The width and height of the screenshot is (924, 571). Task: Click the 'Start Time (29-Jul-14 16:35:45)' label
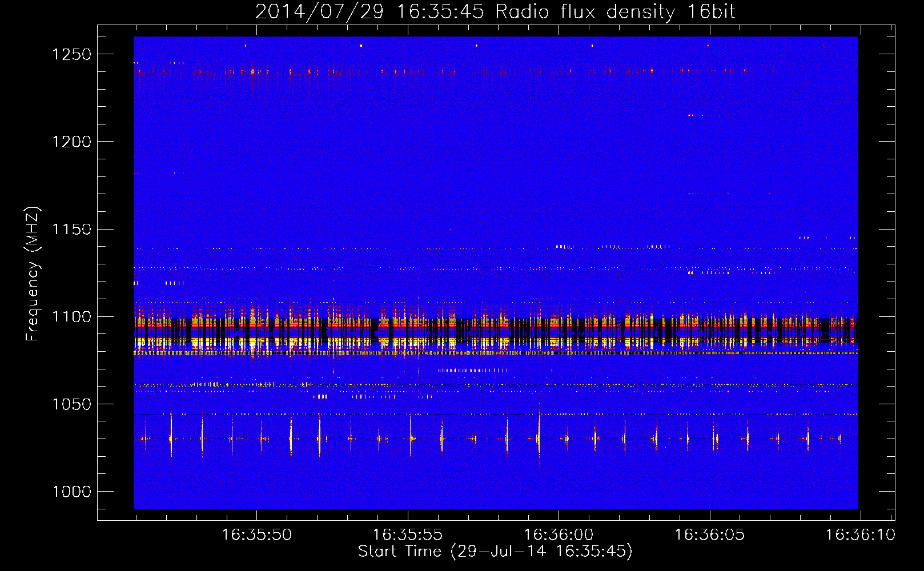click(x=495, y=552)
